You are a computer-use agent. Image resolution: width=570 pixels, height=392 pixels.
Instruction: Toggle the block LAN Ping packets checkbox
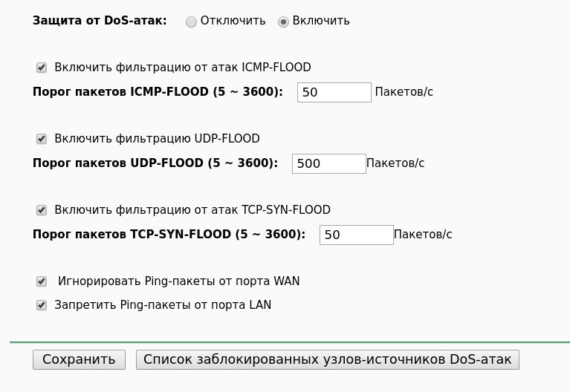(x=42, y=305)
